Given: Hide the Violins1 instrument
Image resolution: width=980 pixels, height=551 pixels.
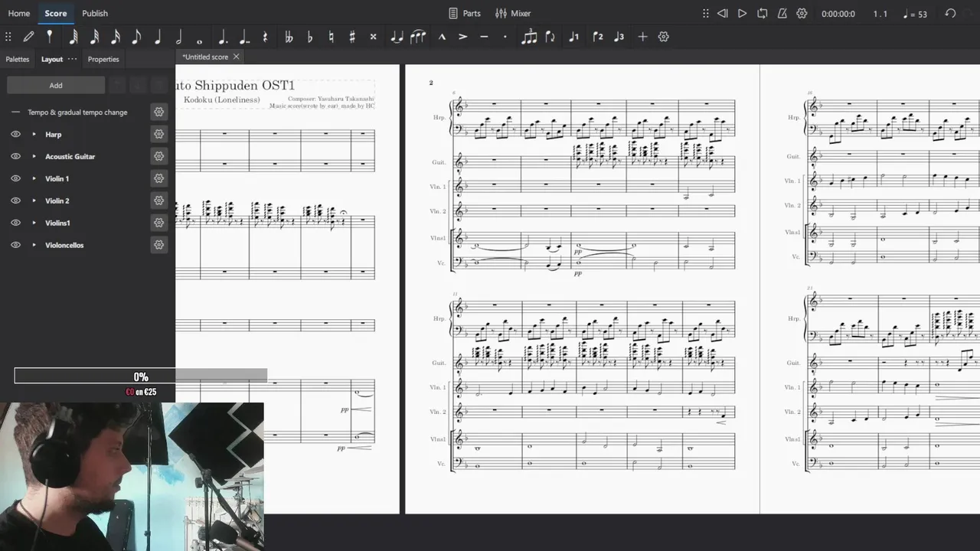Looking at the screenshot, I should (x=15, y=223).
